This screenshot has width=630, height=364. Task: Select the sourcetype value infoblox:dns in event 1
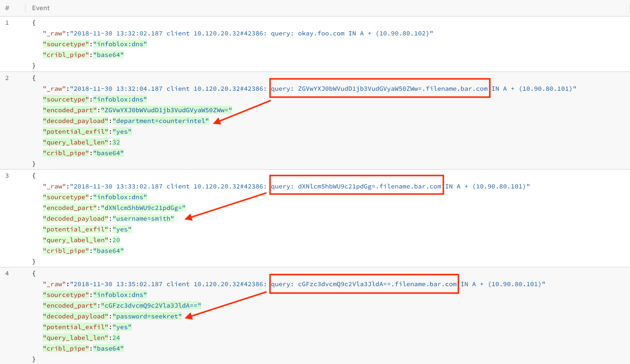click(120, 44)
